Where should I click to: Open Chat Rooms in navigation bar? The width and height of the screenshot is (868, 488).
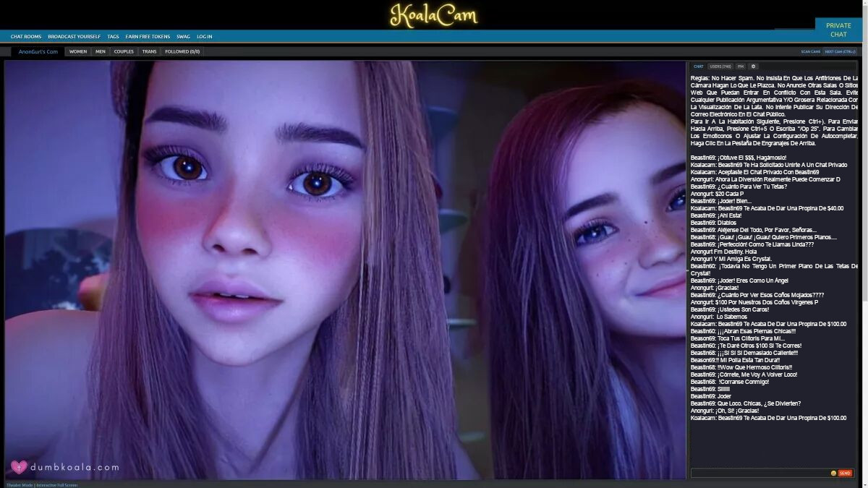26,36
